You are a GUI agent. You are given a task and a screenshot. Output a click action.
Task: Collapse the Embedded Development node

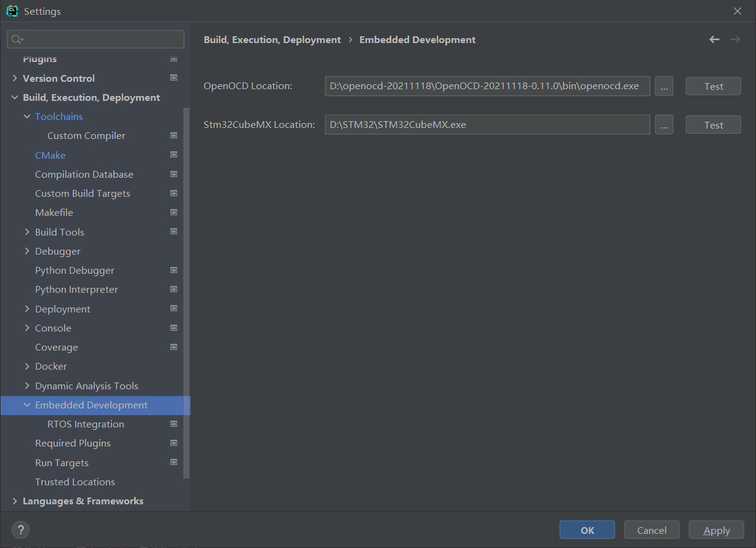click(27, 405)
